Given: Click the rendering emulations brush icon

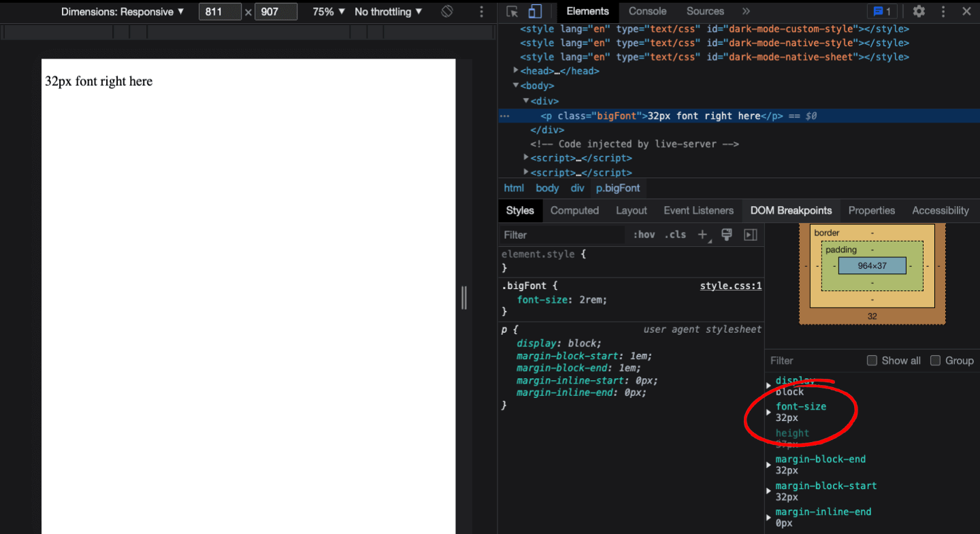Looking at the screenshot, I should pyautogui.click(x=726, y=235).
